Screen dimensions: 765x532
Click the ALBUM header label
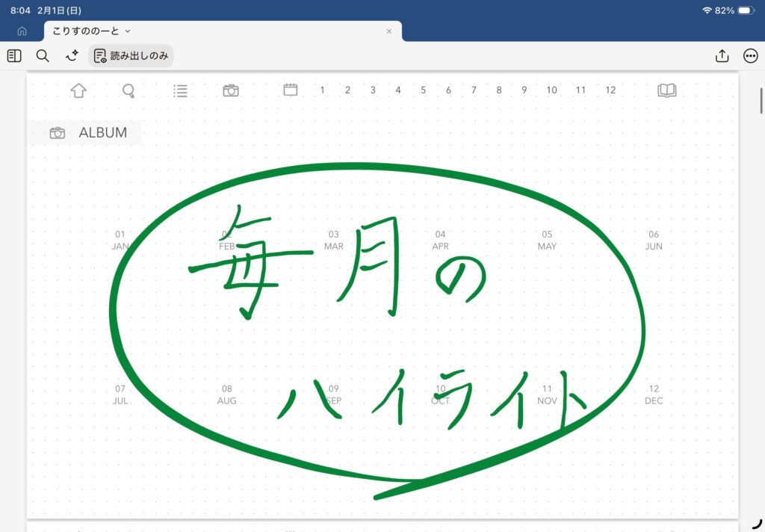coord(102,133)
